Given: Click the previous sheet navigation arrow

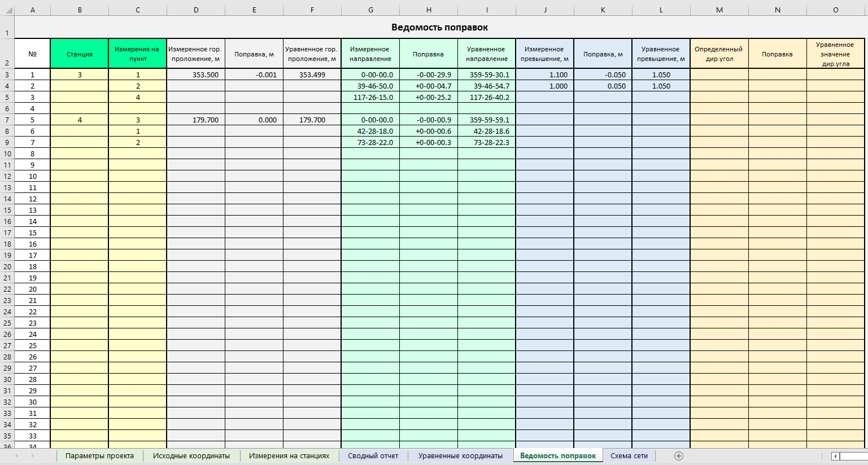Looking at the screenshot, I should (x=17, y=456).
